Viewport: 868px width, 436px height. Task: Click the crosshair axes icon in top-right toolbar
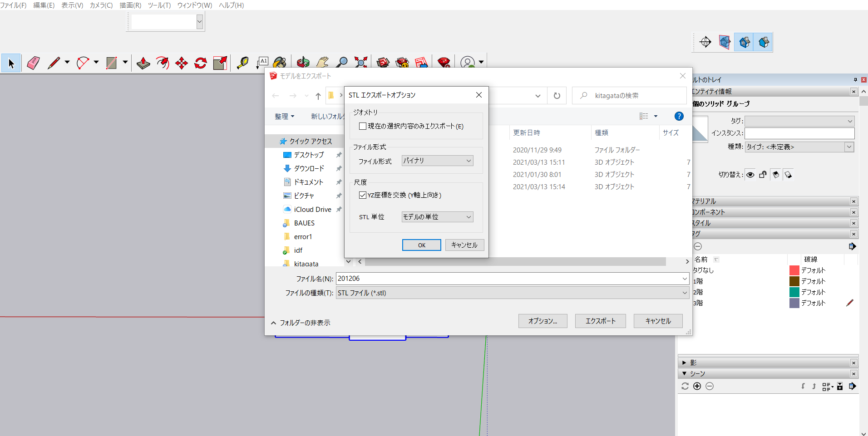tap(705, 42)
